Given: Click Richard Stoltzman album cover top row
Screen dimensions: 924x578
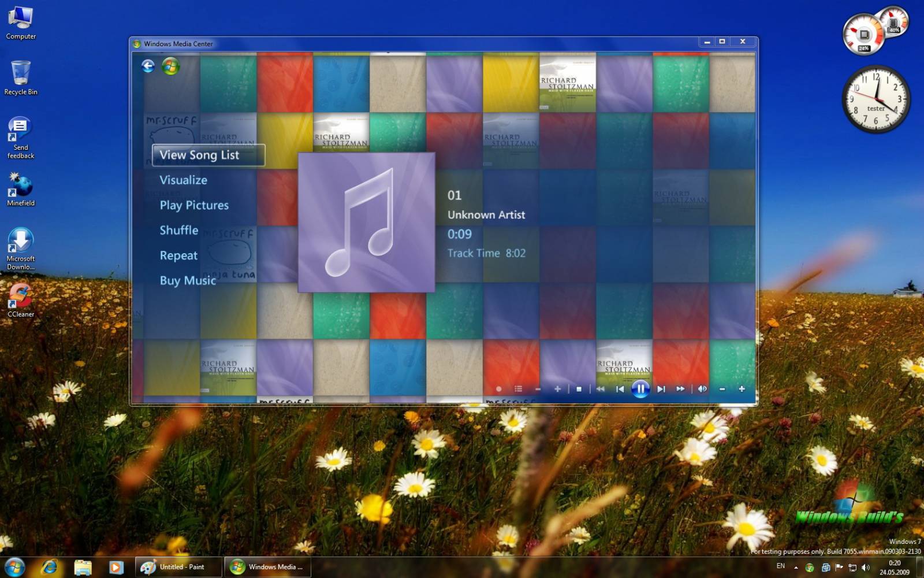Looking at the screenshot, I should point(568,84).
